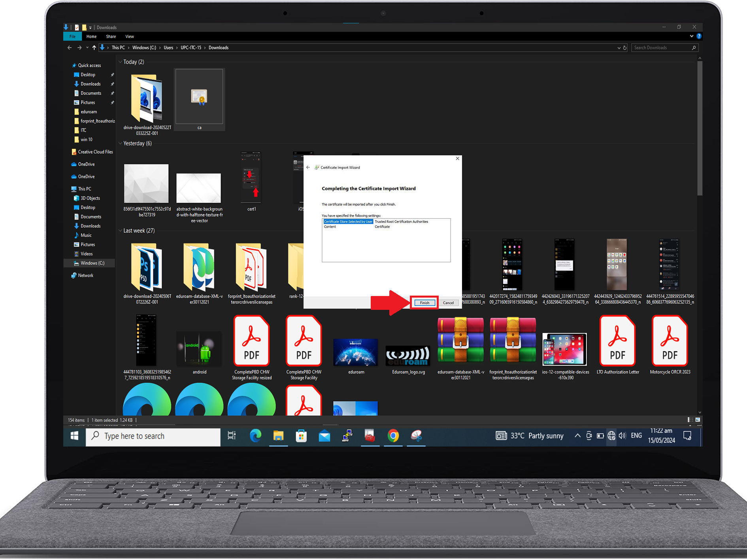Open address bar history dropdown
The image size is (747, 560).
tap(619, 48)
